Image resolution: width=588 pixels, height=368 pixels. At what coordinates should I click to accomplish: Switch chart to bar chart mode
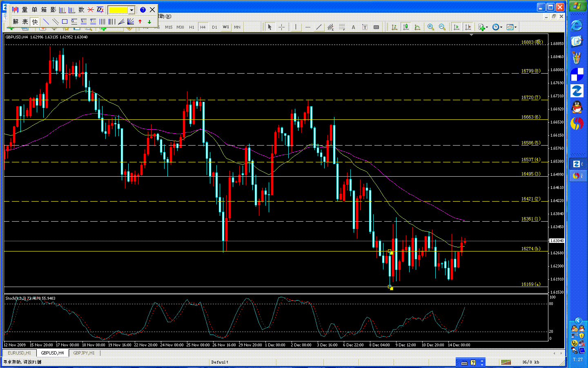394,27
